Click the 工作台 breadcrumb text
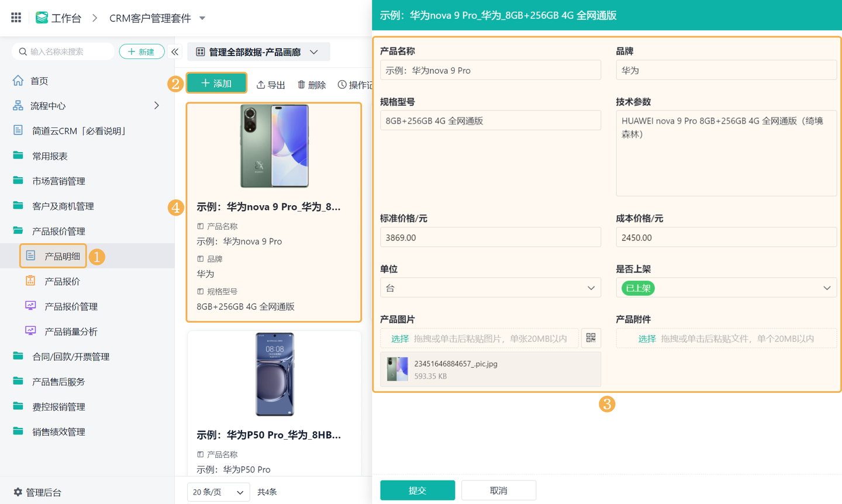Viewport: 842px width, 504px height. pyautogui.click(x=66, y=18)
